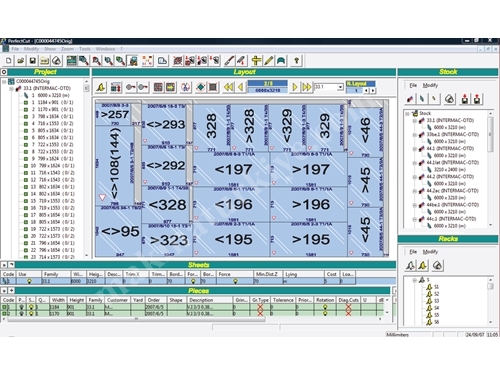Viewport: 500px width, 375px height.
Task: Click the yellow cross signpost toolbar icon
Action: 256,61
